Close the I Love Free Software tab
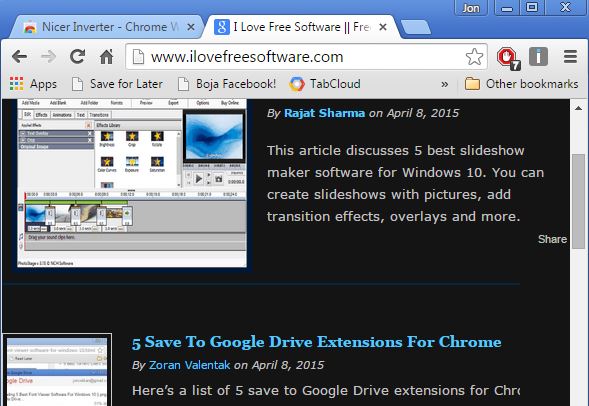This screenshot has height=406, width=589. [x=383, y=27]
